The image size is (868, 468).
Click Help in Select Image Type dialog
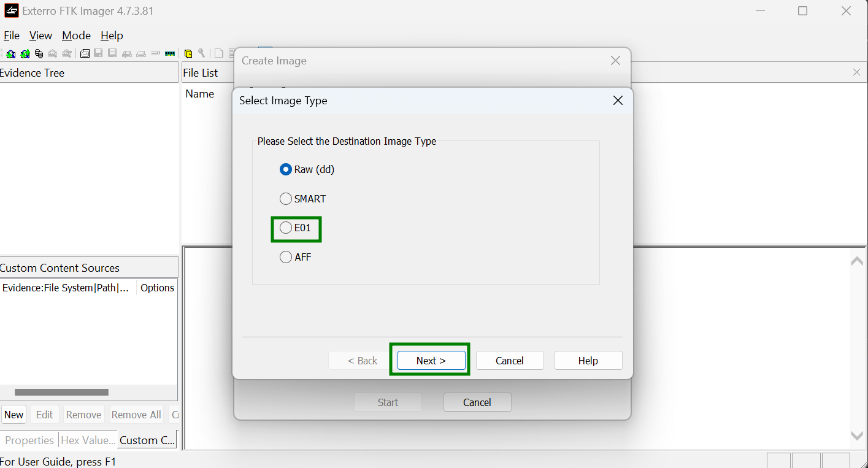pos(588,361)
